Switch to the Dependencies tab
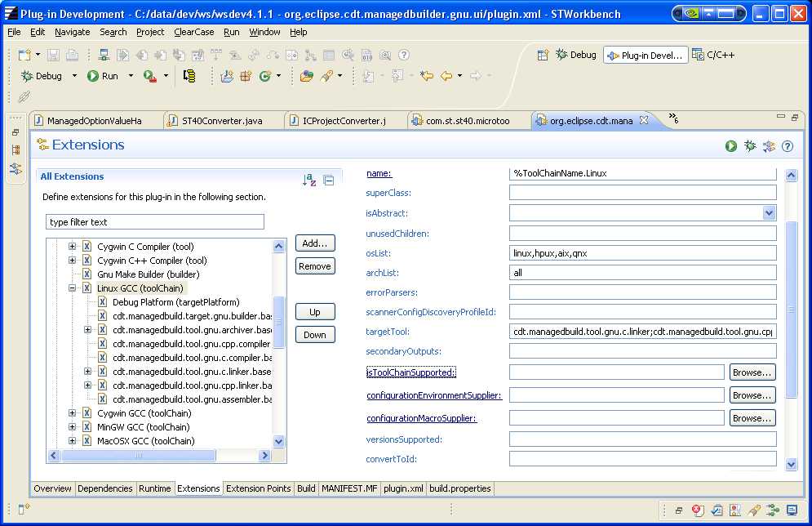Viewport: 812px width, 526px height. pyautogui.click(x=104, y=488)
